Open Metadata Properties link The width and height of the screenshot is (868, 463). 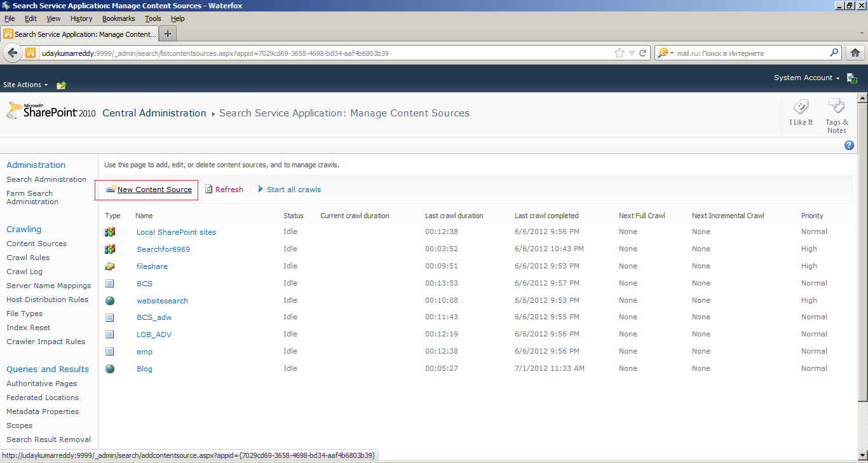tap(43, 411)
